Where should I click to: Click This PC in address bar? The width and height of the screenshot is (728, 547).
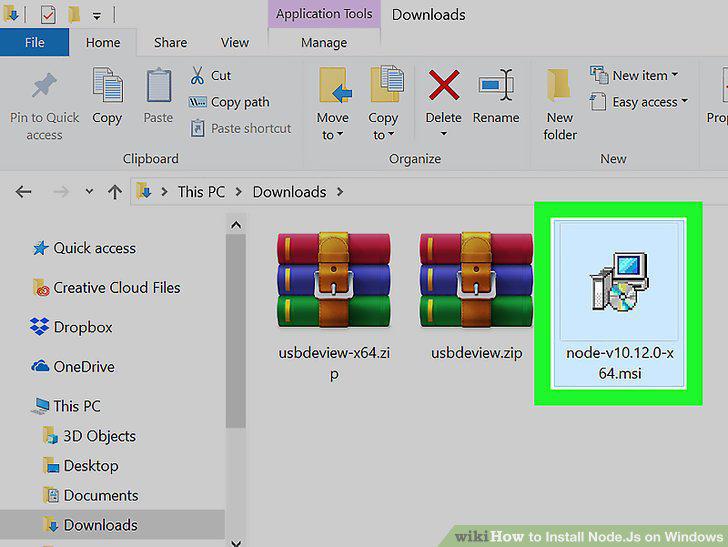coord(201,192)
